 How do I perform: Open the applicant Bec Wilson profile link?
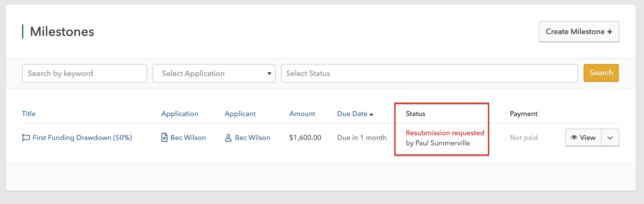pos(252,138)
